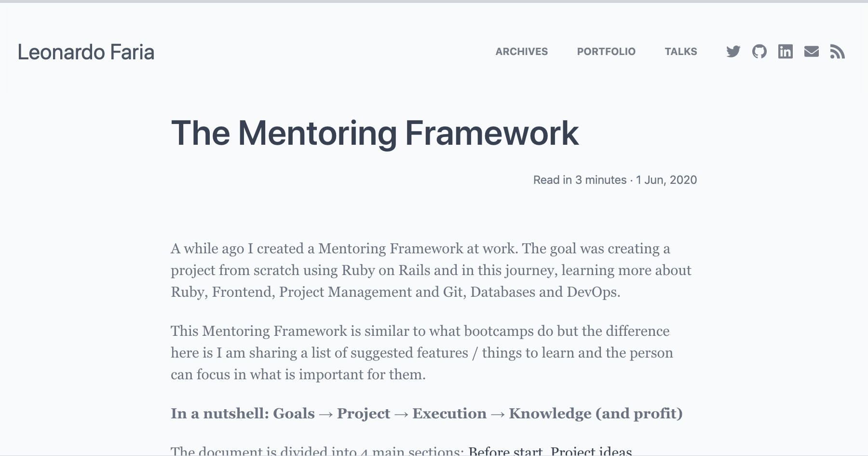Click the LinkedIn 'in' square icon
This screenshot has width=868, height=456.
[786, 52]
